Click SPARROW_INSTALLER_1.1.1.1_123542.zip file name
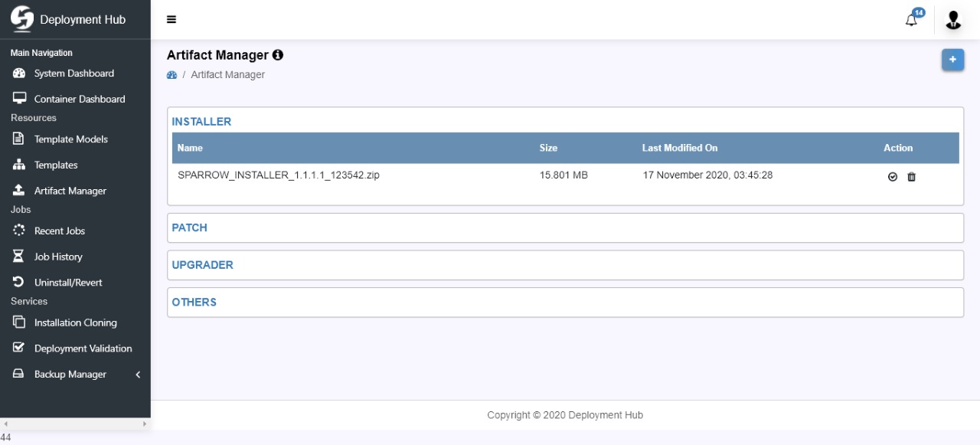Image resolution: width=980 pixels, height=445 pixels. [x=279, y=175]
